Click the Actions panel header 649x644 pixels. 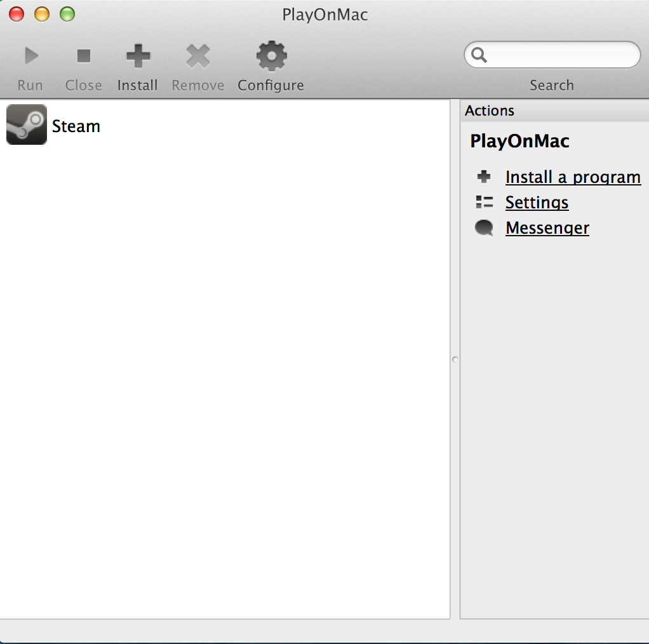[554, 111]
